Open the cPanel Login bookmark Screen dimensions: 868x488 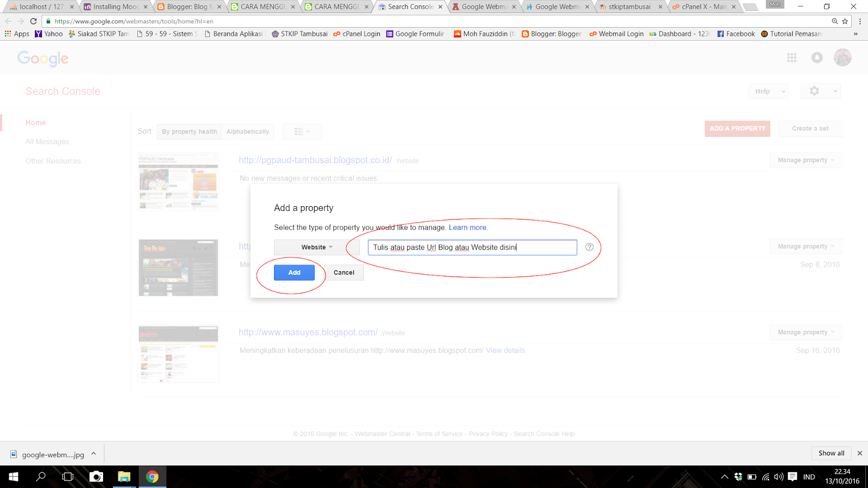coord(357,34)
